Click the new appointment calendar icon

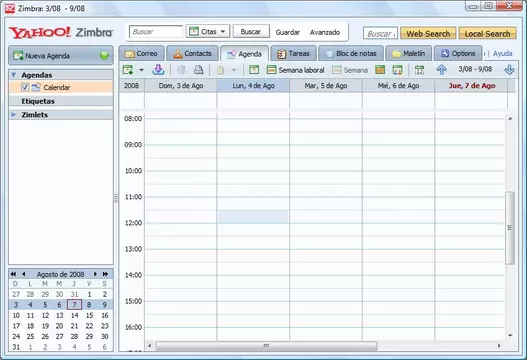pos(128,70)
